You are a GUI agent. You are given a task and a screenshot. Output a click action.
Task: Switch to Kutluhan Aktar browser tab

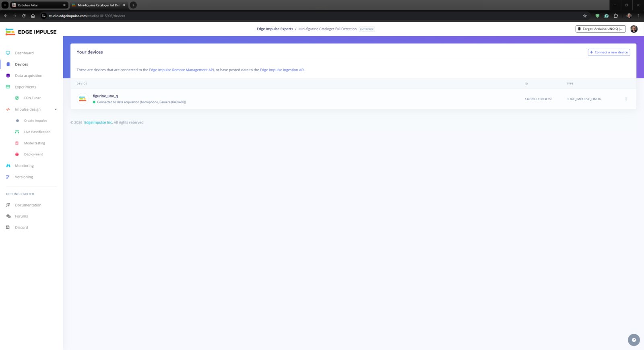(39, 5)
